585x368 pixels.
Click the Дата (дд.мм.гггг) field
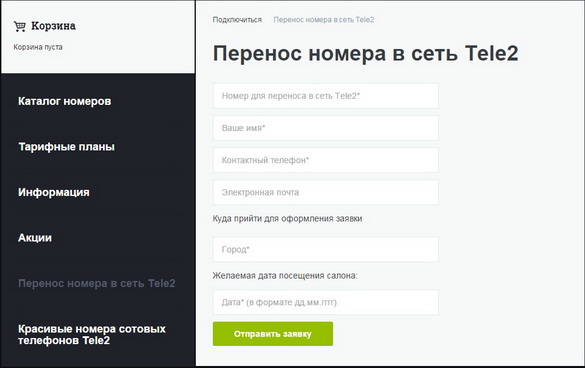coord(326,302)
